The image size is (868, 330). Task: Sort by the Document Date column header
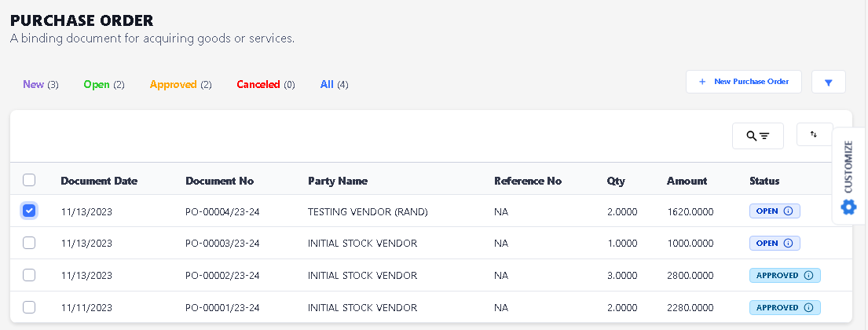[x=99, y=181]
